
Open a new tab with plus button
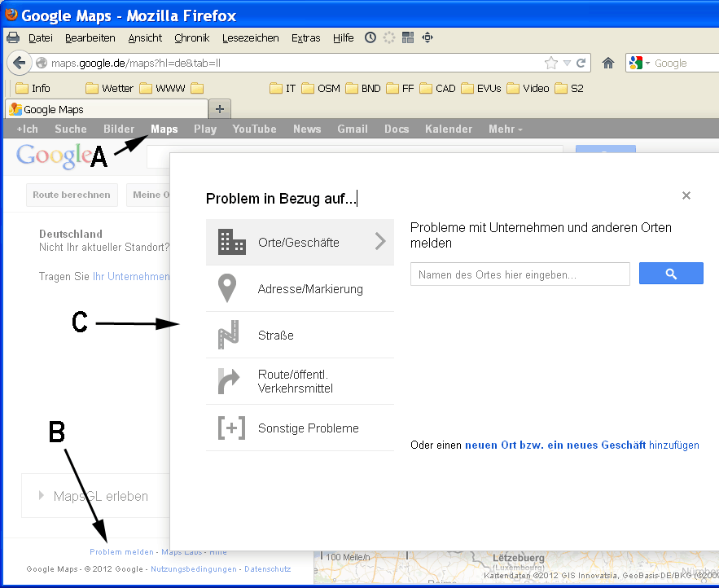220,109
